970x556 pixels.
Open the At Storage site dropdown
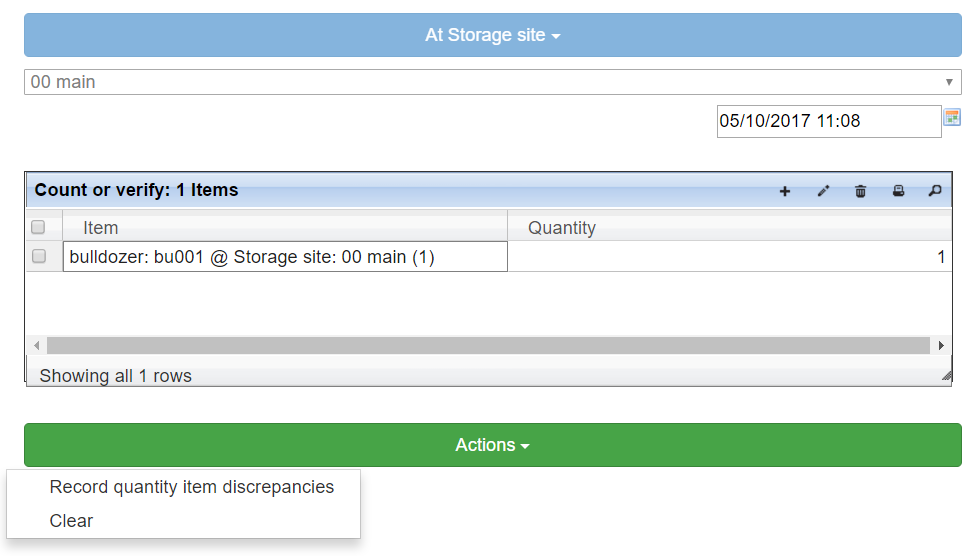coord(492,35)
